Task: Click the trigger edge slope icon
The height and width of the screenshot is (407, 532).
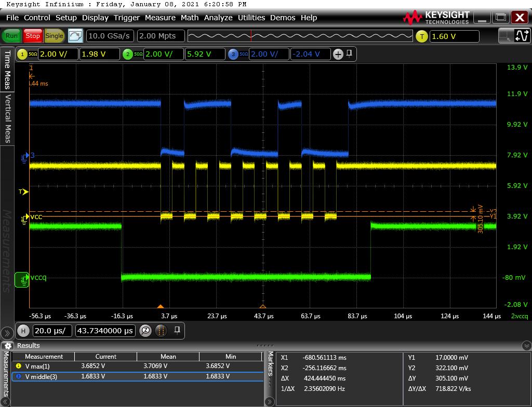Action: coord(522,36)
